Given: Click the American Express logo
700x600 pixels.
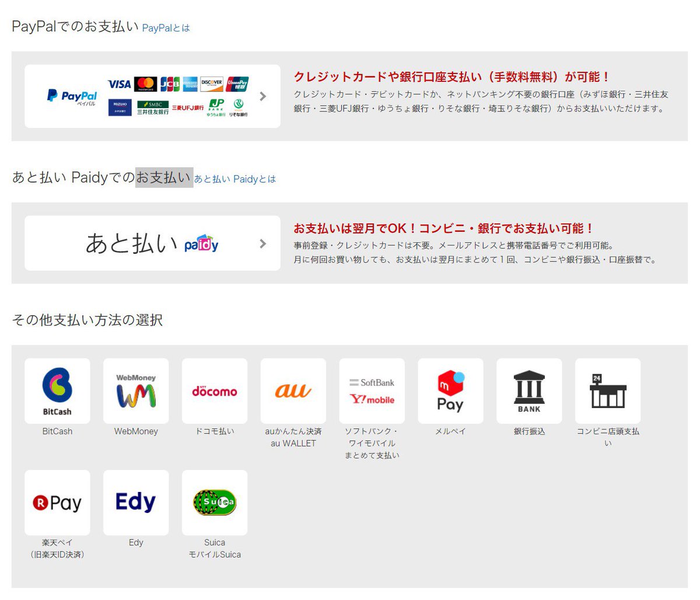Looking at the screenshot, I should 190,84.
